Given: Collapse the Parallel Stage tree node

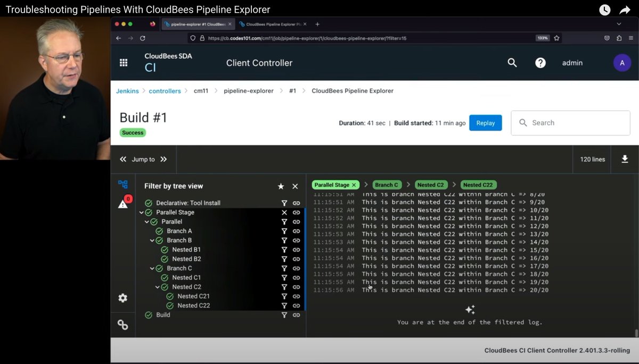Looking at the screenshot, I should pyautogui.click(x=142, y=212).
